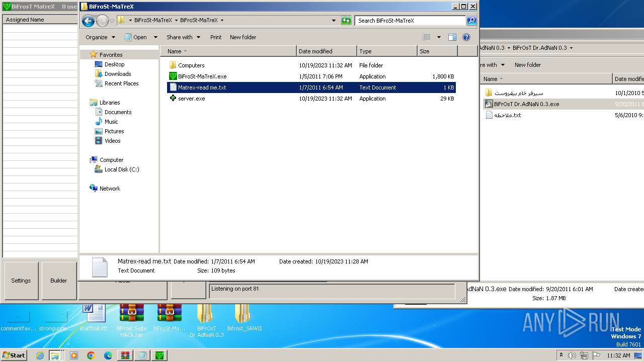Image resolution: width=644 pixels, height=362 pixels.
Task: Expand the view options dropdown arrow
Action: [x=439, y=37]
